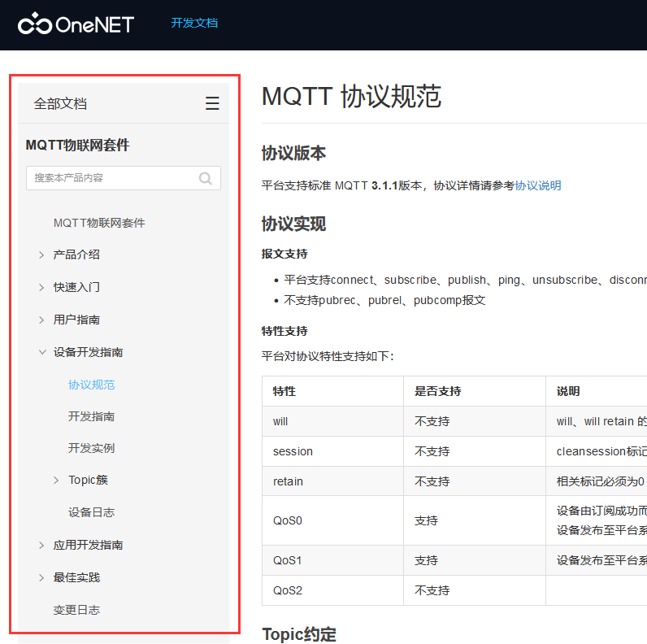Open Topic簇 section label
Image resolution: width=647 pixels, height=644 pixels.
(88, 480)
